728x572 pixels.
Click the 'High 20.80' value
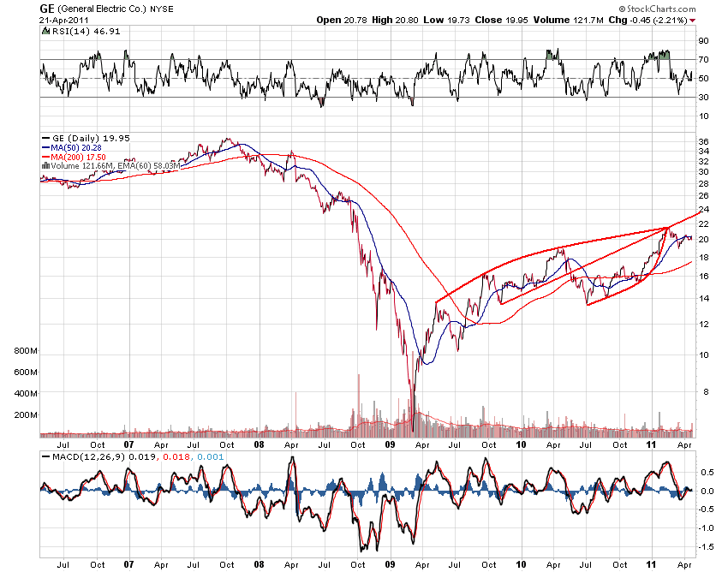[x=395, y=20]
